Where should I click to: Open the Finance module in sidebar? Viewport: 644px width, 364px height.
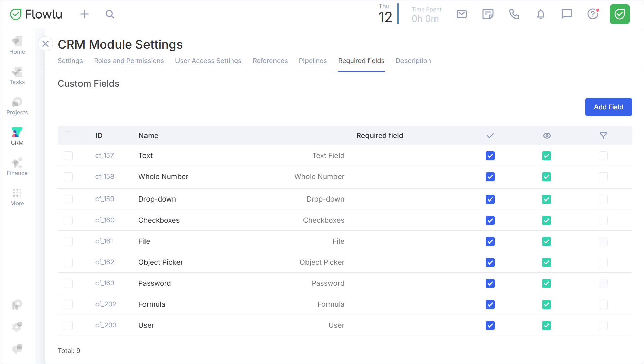(17, 167)
